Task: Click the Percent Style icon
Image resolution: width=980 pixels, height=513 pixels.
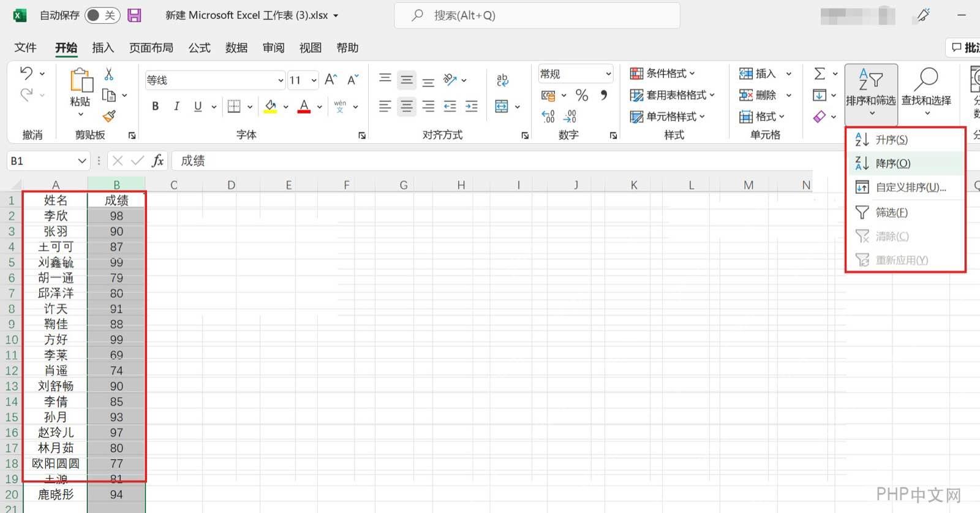Action: 582,95
